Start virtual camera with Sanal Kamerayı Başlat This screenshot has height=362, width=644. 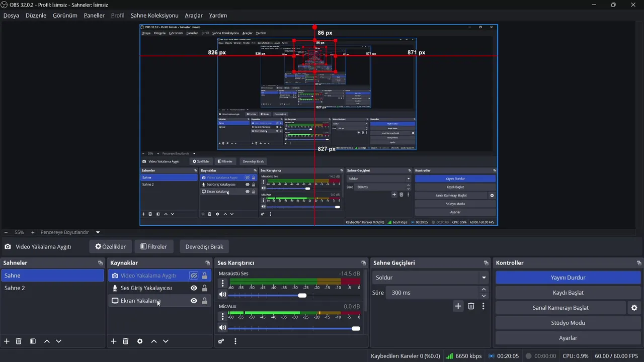[560, 308]
